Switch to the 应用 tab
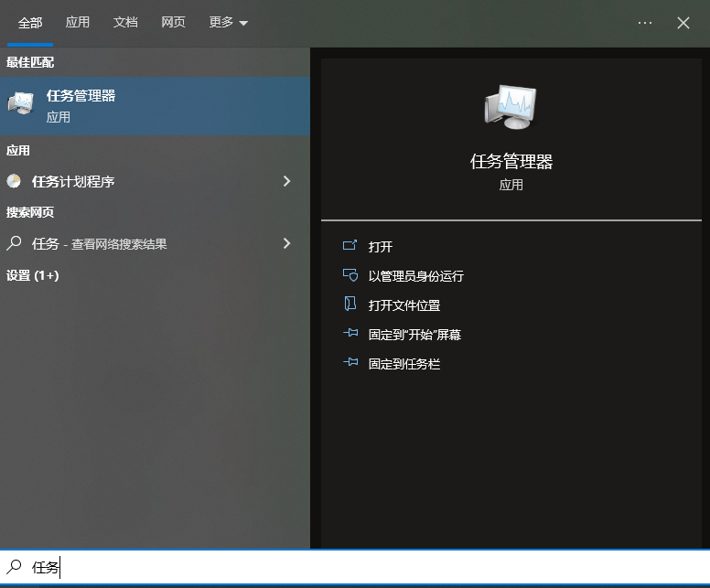710x588 pixels. pos(78,22)
